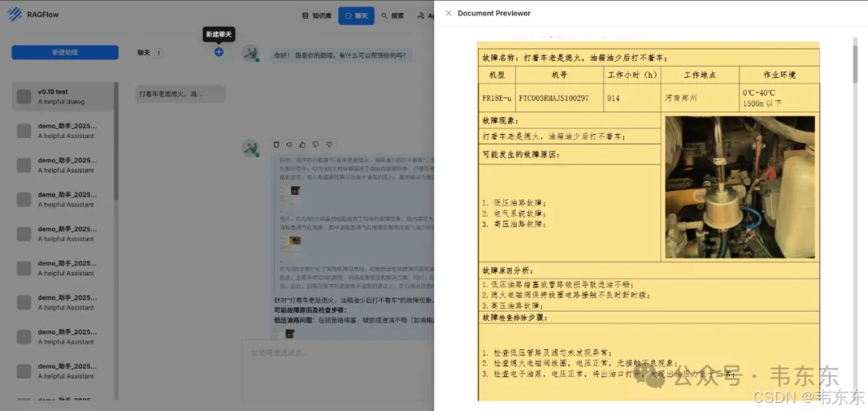The image size is (868, 411).
Task: Click the Document Previewer vertical scrollbar
Action: pos(854,65)
